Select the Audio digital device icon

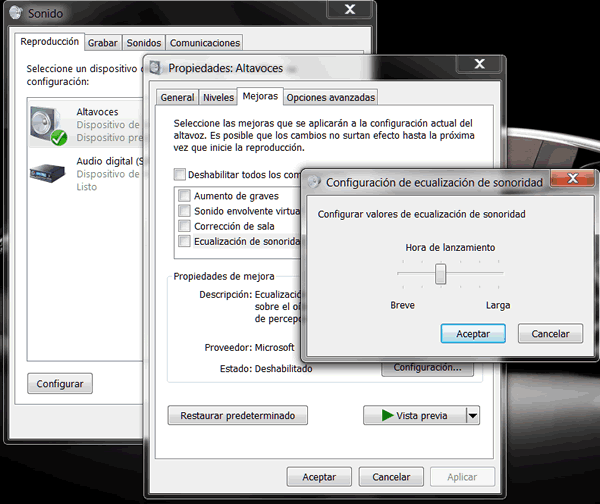(x=47, y=173)
